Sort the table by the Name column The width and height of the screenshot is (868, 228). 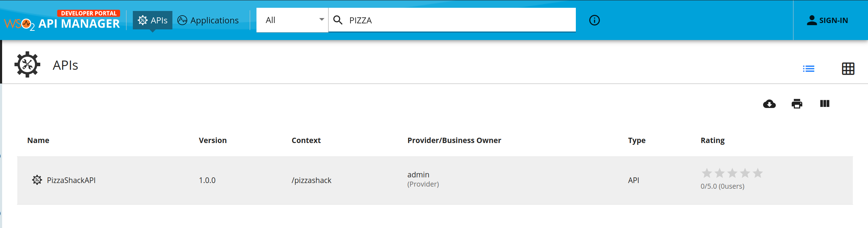coord(38,140)
